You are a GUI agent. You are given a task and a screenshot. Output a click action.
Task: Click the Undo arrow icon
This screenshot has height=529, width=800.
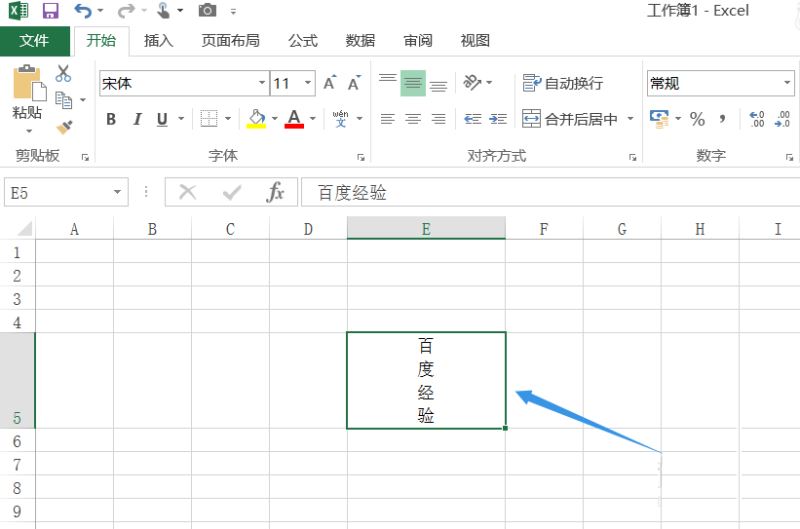[x=83, y=11]
